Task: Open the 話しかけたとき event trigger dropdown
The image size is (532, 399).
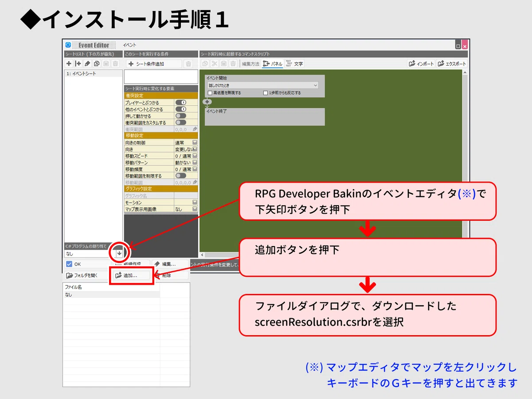Action: 262,85
